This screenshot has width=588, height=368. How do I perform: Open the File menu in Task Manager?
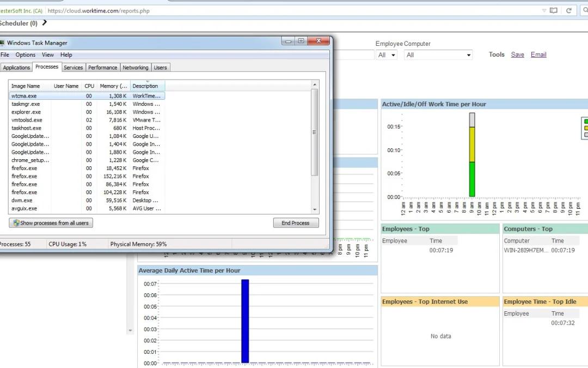pos(5,55)
